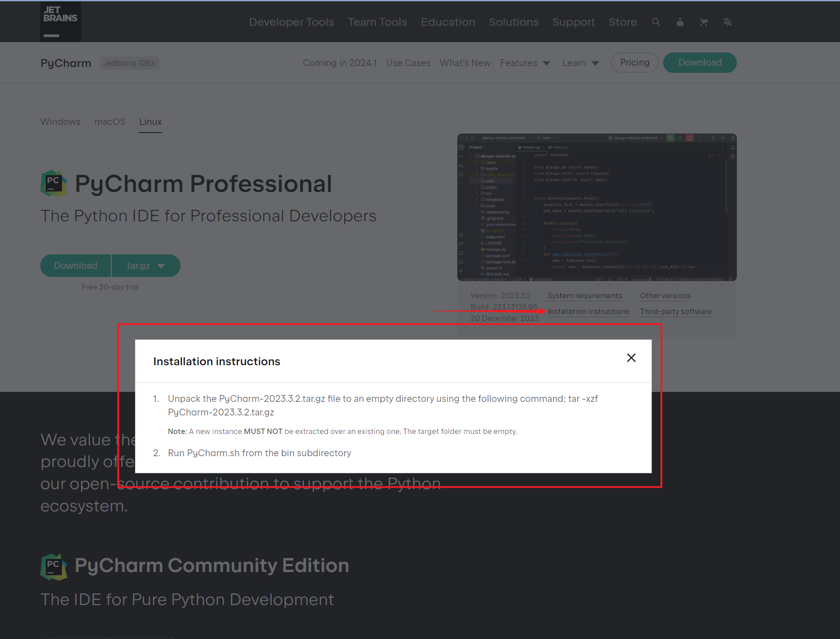Open the search panel
Image resolution: width=840 pixels, height=639 pixels.
point(656,22)
